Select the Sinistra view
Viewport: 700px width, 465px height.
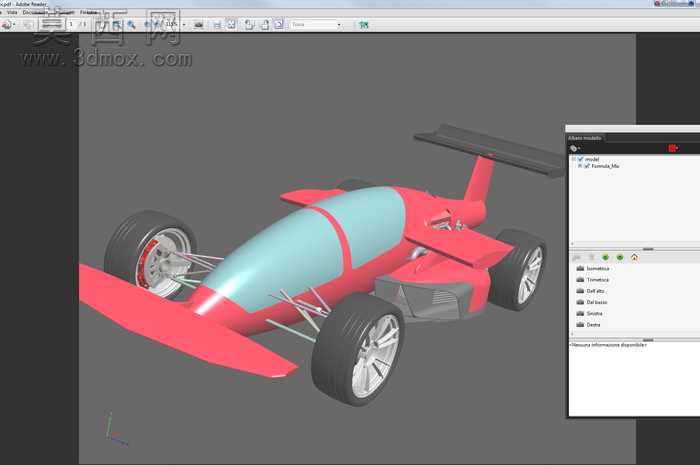click(594, 313)
